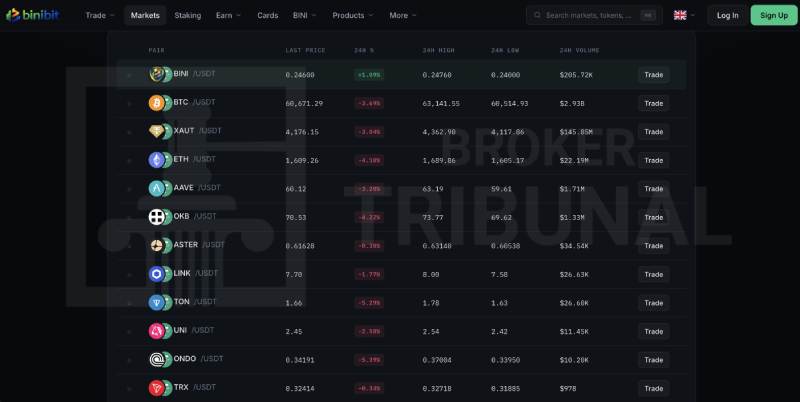Image resolution: width=800 pixels, height=402 pixels.
Task: Click the UK flag language icon
Action: pos(680,15)
